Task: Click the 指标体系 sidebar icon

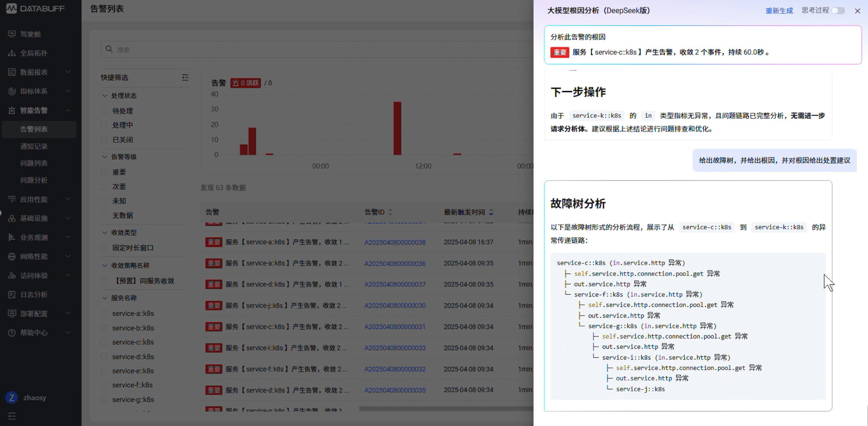Action: 12,91
